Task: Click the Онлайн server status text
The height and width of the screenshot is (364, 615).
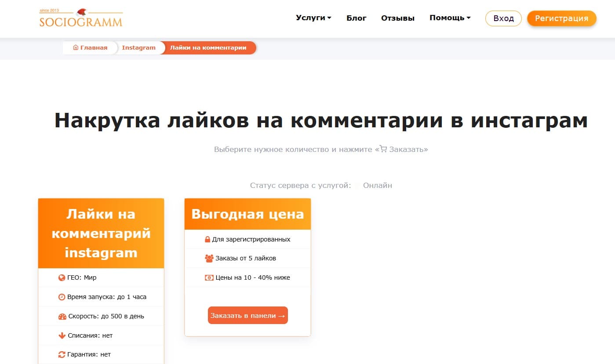Action: point(378,185)
